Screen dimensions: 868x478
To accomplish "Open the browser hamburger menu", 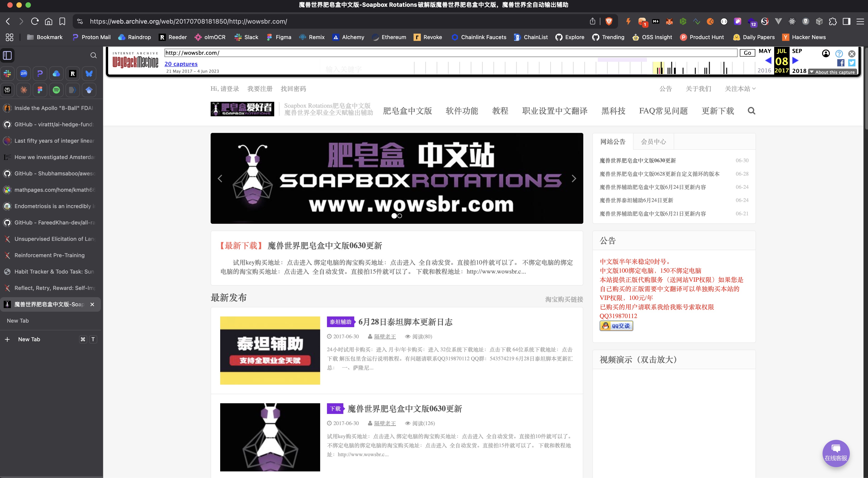I will pyautogui.click(x=860, y=21).
